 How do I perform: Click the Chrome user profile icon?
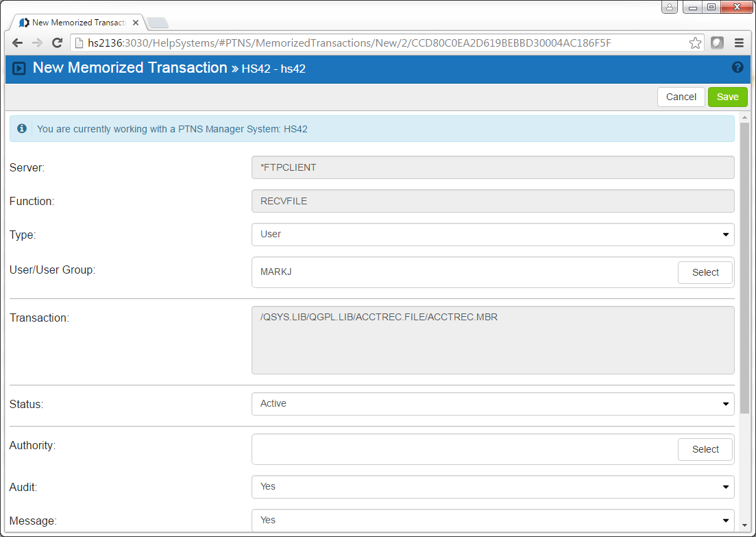coord(669,8)
